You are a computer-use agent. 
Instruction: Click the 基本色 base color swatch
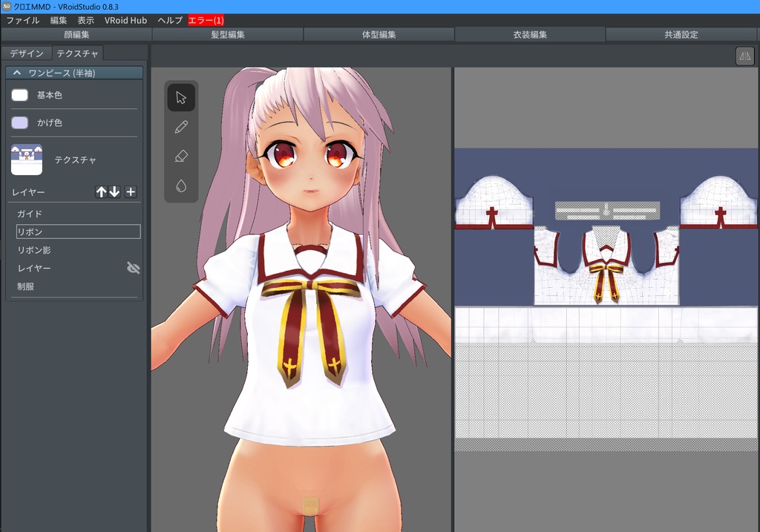point(20,94)
